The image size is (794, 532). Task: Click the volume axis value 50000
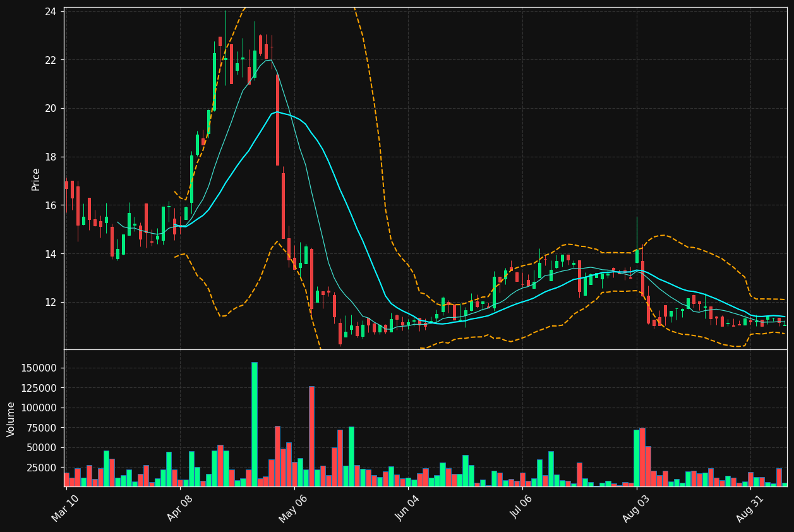click(42, 448)
